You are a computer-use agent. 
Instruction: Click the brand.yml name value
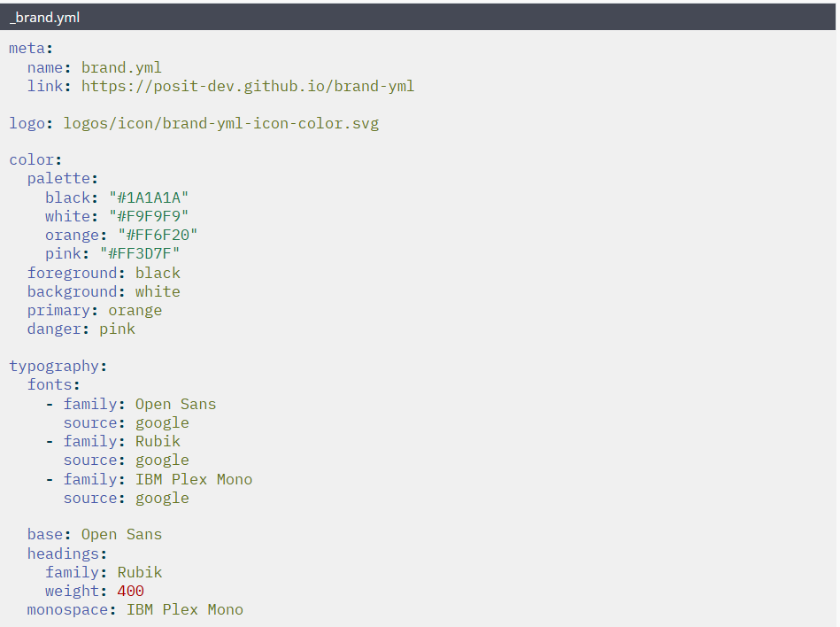121,67
